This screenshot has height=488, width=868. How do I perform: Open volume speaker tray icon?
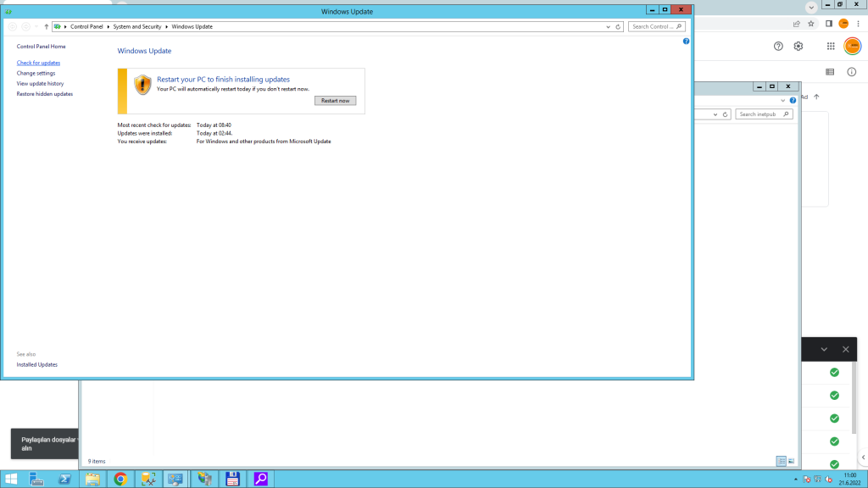[829, 480]
